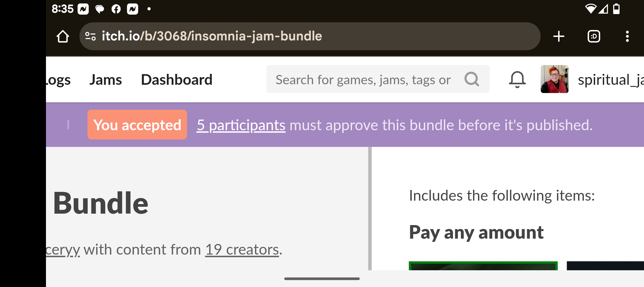This screenshot has width=644, height=287.
Task: Open the 5 participants link
Action: [x=241, y=125]
